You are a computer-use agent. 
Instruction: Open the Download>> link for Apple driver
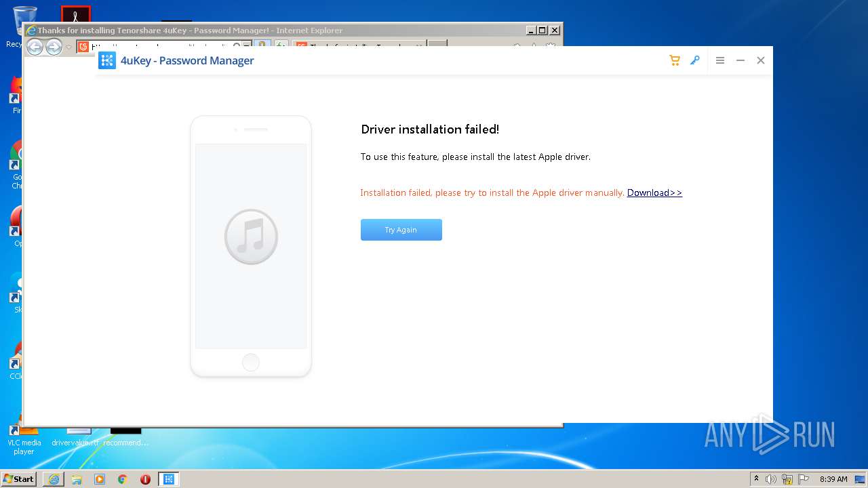pyautogui.click(x=654, y=192)
